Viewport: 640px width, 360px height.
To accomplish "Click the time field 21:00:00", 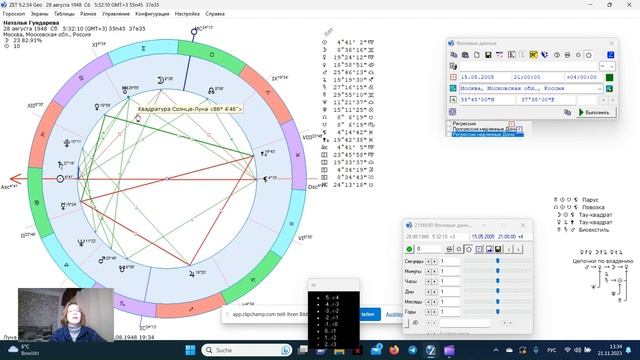I will pos(538,77).
